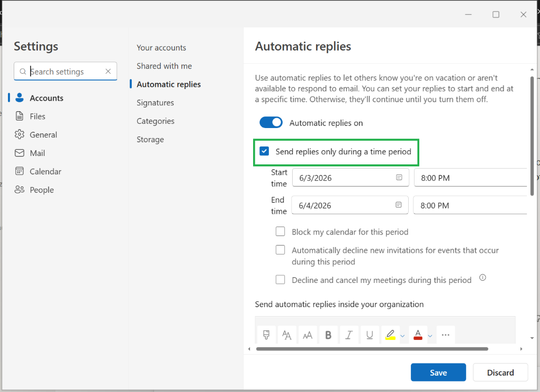Click the scroll down arrow
This screenshot has height=392, width=540.
click(x=532, y=338)
